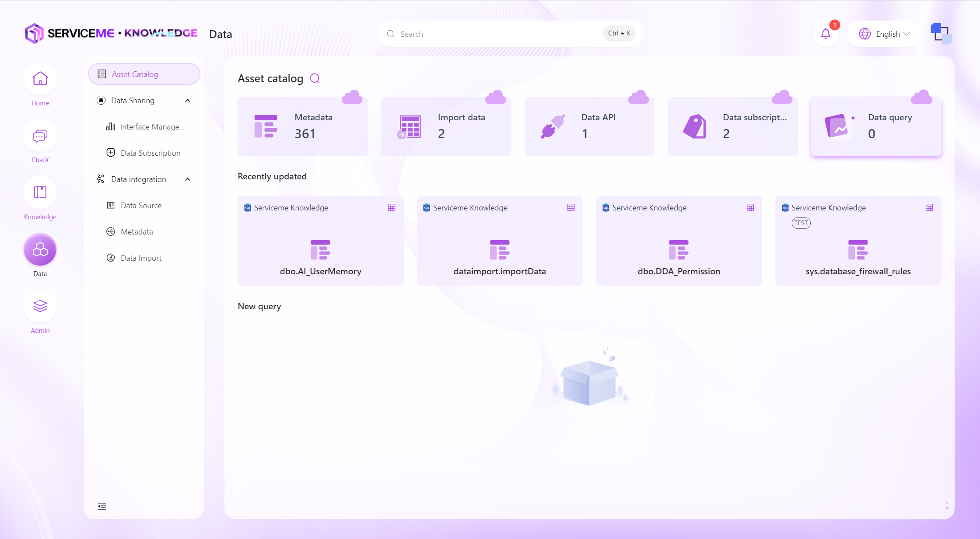Open the Import data card
980x539 pixels.
446,126
